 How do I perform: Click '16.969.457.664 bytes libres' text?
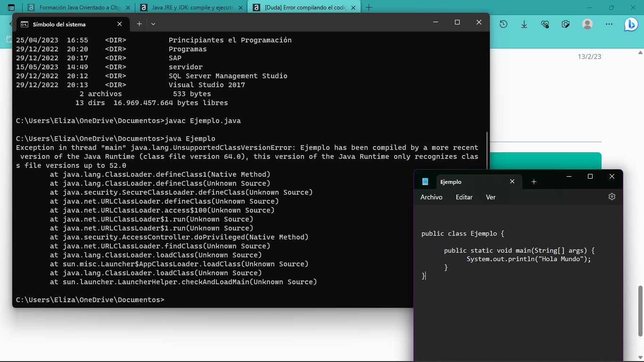click(x=171, y=103)
